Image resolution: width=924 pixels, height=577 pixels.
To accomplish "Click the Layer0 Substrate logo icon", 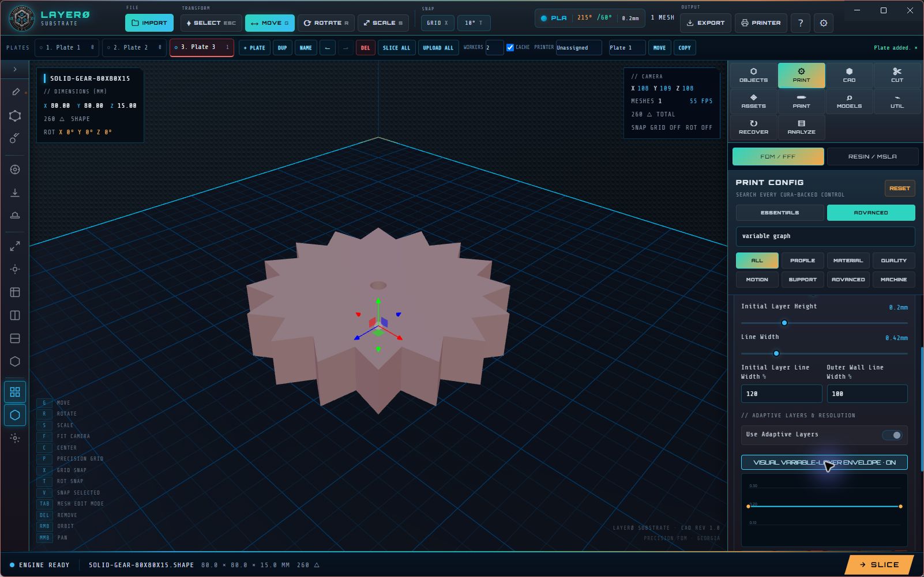I will coord(21,18).
